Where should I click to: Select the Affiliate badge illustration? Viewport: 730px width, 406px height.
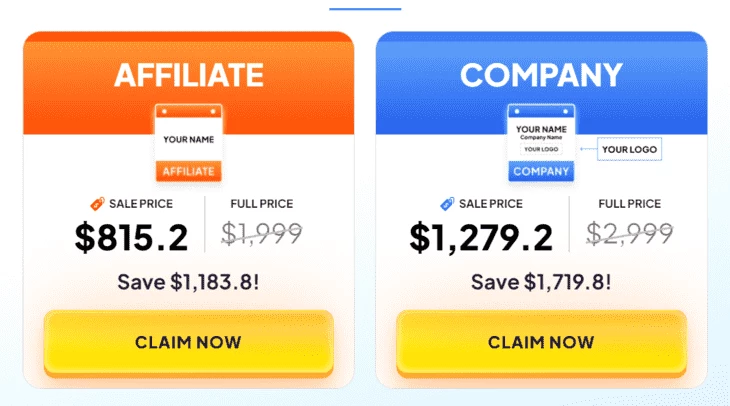pos(189,142)
